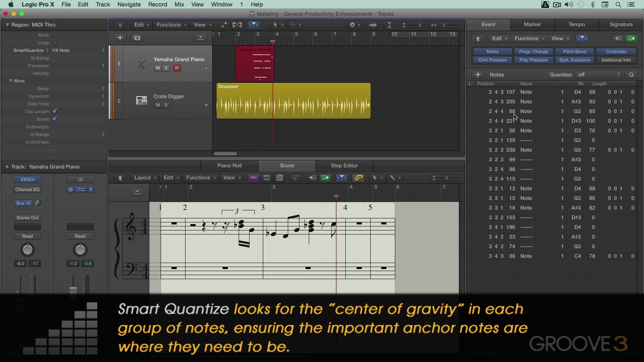Toggle the Pitch Bend event filter

pos(575,51)
